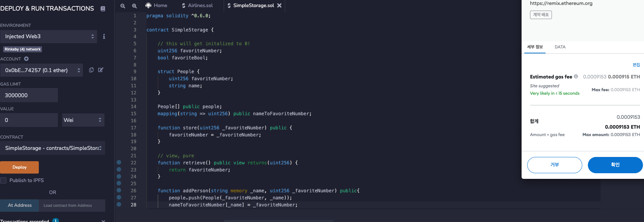Open the Home tab
Viewport: 644px width, 222px height.
pos(156,5)
